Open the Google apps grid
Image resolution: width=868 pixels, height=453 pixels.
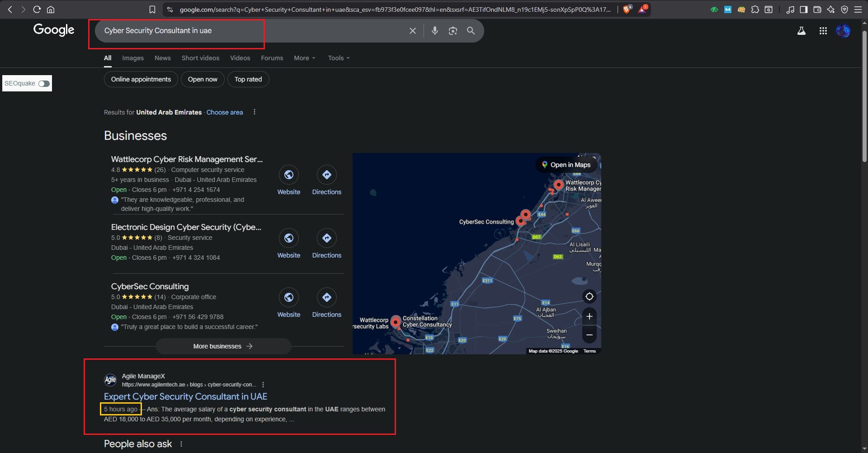(823, 31)
